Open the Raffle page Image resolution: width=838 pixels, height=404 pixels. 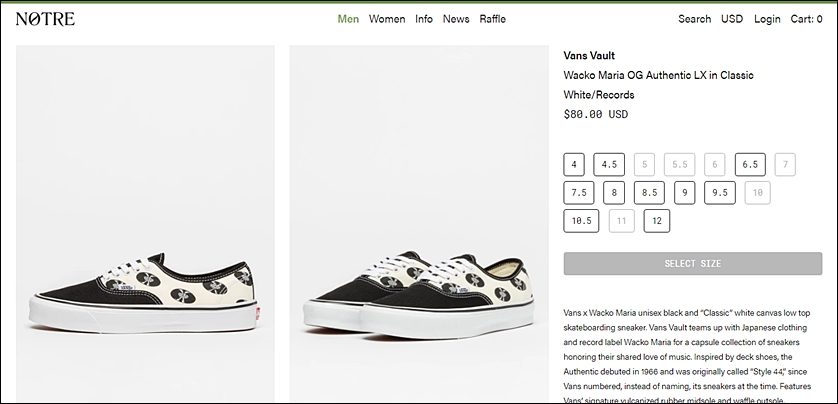(492, 19)
